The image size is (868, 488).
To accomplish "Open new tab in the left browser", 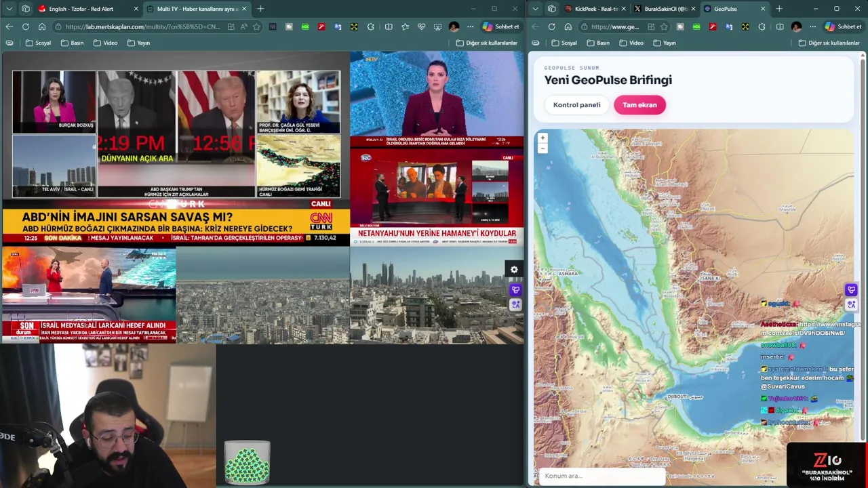I will (260, 9).
